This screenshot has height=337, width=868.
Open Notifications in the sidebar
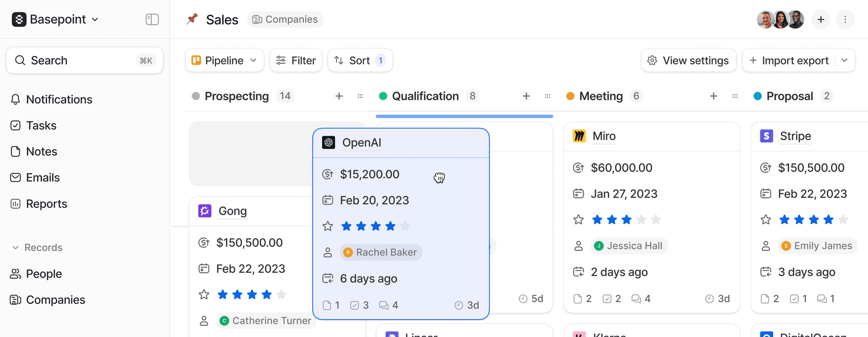(x=51, y=99)
